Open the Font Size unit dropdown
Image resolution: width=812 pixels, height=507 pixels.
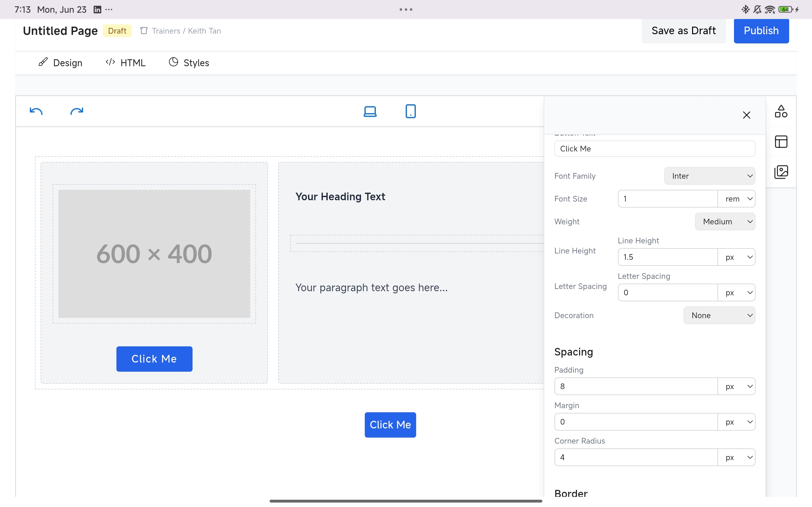pos(737,198)
